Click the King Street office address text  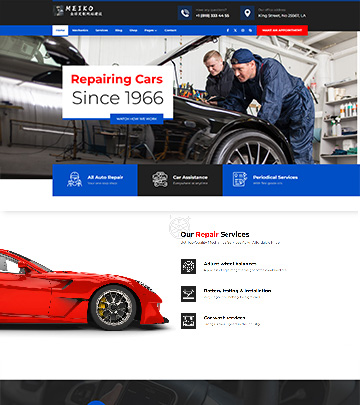282,16
